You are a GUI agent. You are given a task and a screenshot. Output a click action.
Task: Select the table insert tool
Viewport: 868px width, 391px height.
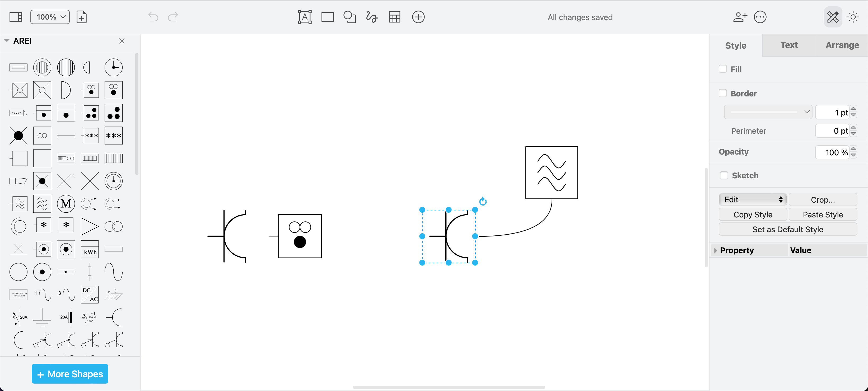(x=395, y=17)
